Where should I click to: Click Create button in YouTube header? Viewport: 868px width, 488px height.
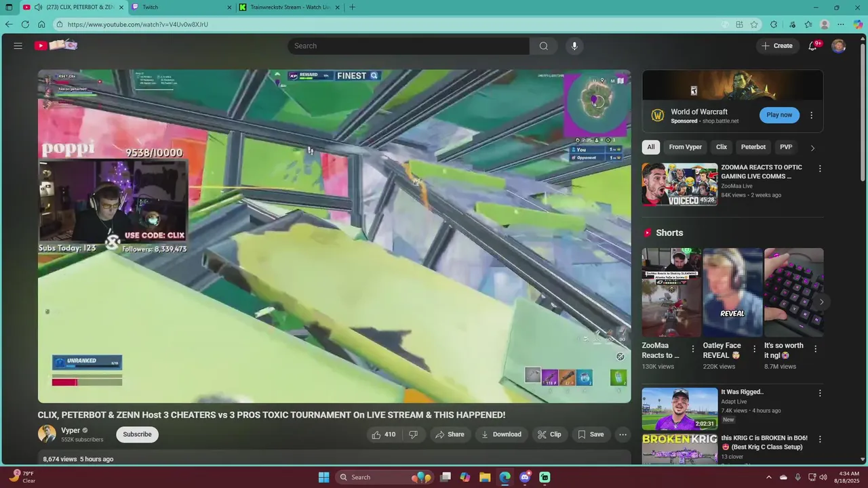(x=777, y=45)
